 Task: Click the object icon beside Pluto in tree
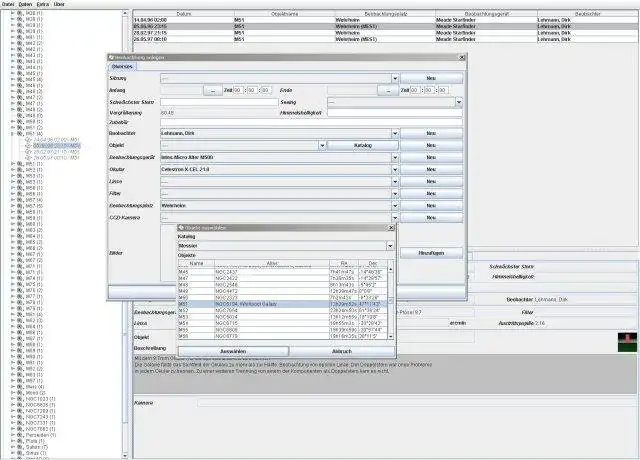(20, 441)
